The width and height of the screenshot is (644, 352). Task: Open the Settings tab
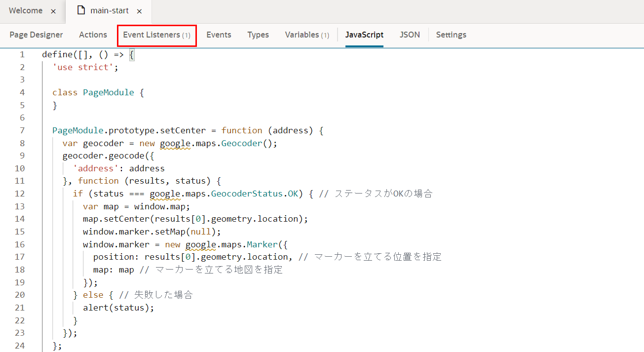[x=451, y=35]
